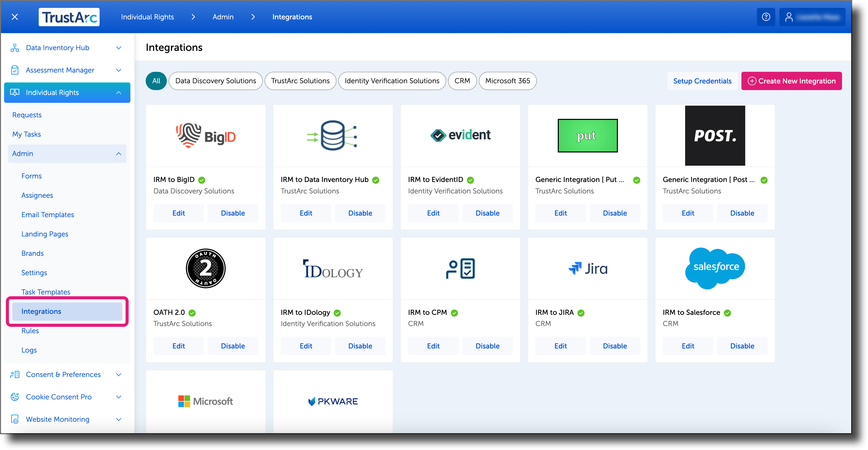Viewport: 868px width, 450px height.
Task: Click the black POST logo
Action: pyautogui.click(x=715, y=135)
